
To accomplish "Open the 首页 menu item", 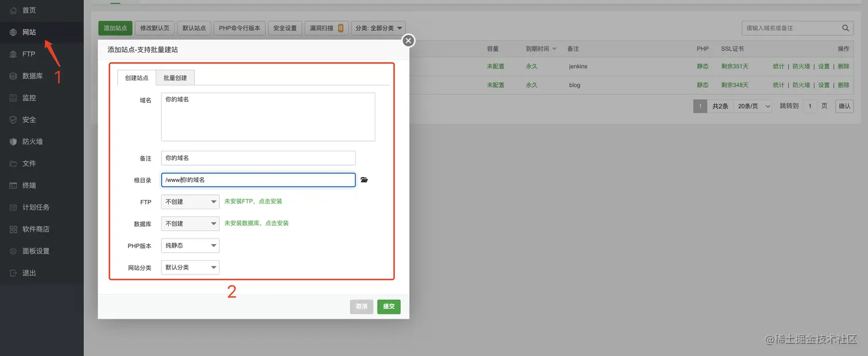I will 29,10.
